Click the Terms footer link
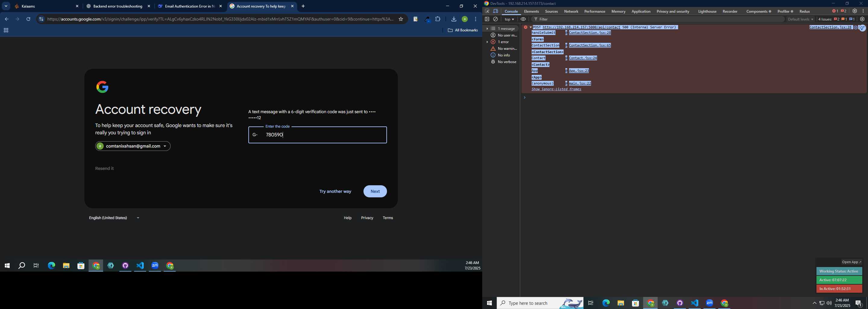Viewport: 868px width, 309px height. click(x=388, y=218)
